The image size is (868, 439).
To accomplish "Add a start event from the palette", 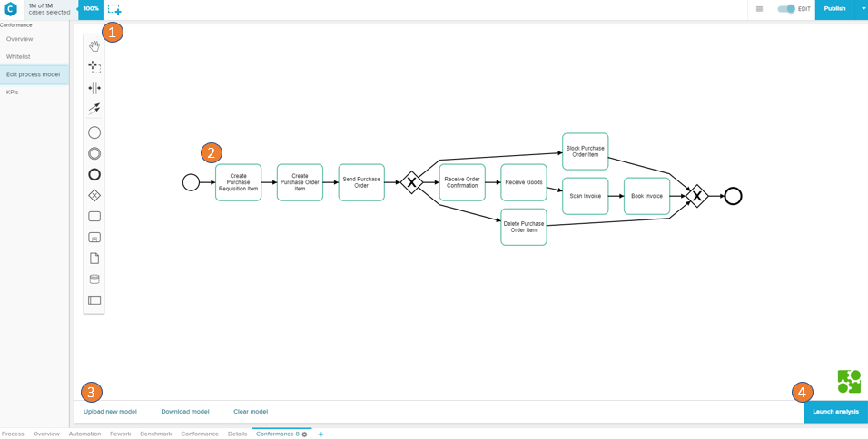I will (94, 132).
